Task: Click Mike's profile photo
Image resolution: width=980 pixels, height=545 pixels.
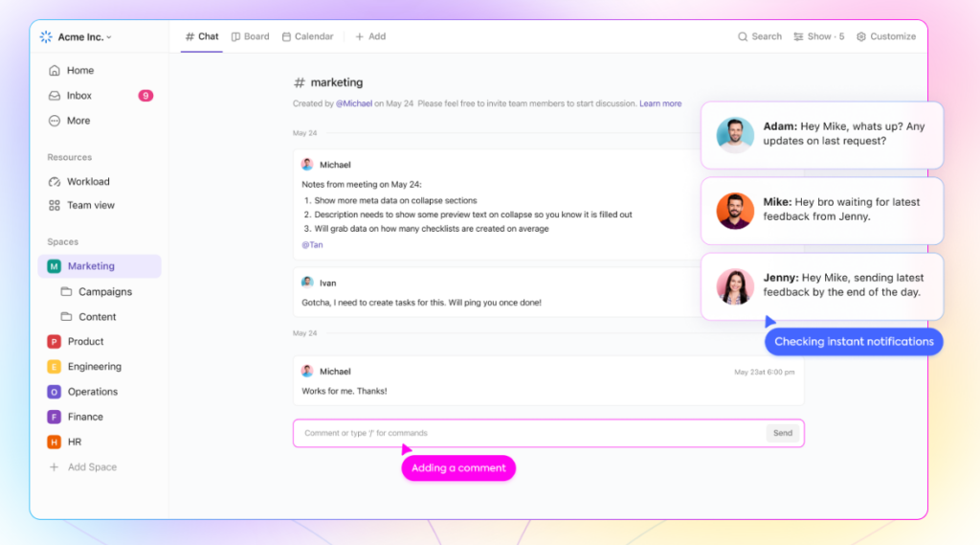Action: [735, 211]
